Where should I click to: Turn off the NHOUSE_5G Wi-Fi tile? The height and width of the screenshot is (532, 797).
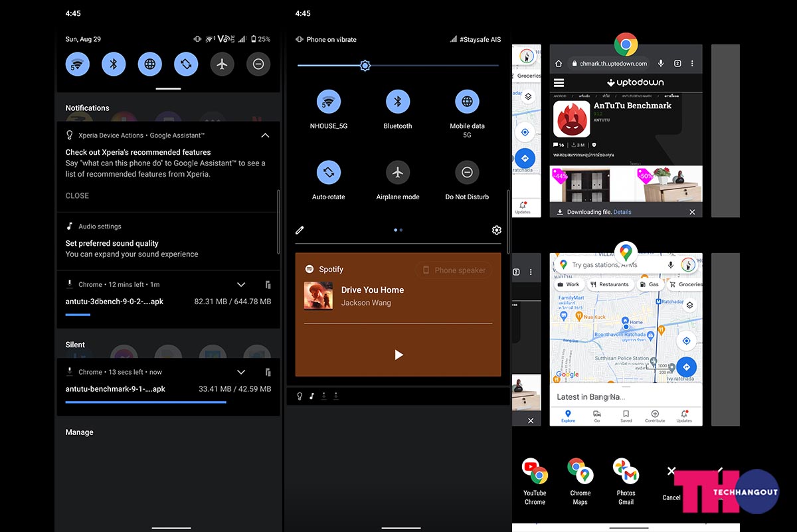click(329, 102)
